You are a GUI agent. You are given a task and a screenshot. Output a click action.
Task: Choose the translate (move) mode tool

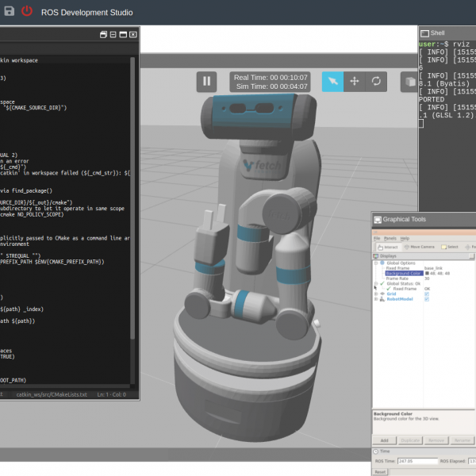pyautogui.click(x=355, y=82)
